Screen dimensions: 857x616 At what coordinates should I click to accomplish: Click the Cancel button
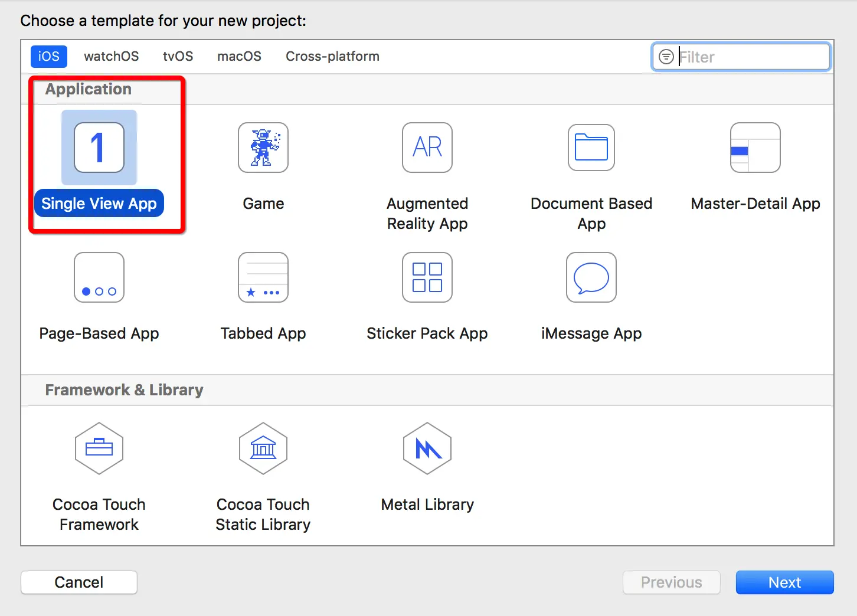(x=79, y=582)
